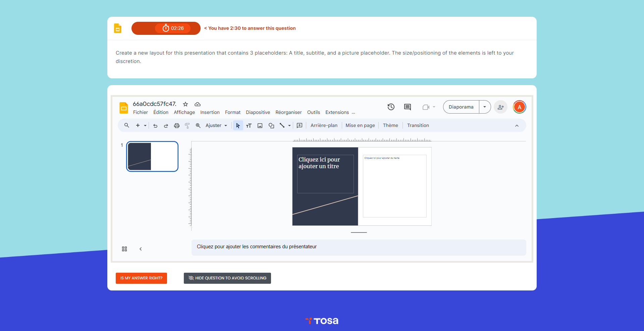Viewport: 644px width, 331px height.
Task: Click the Mise en page button
Action: 360,125
